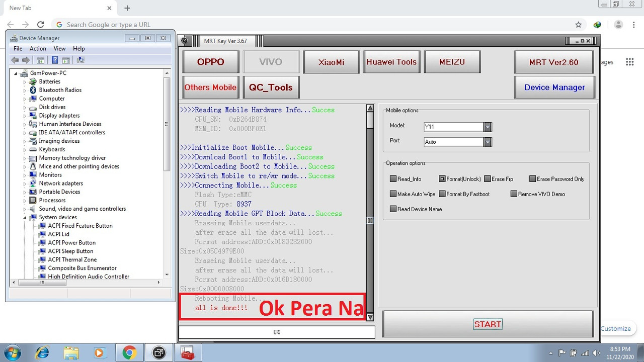Viewport: 644px width, 362px height.
Task: Click the blue Device Manager button in MRT
Action: click(554, 87)
